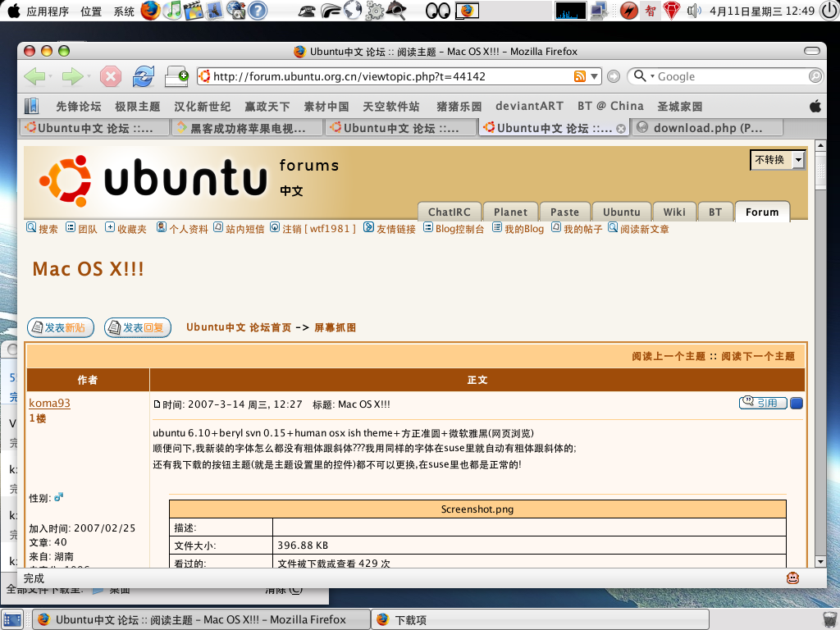Open the movie clapboard launcher in top panel
This screenshot has height=630, width=840.
[194, 11]
